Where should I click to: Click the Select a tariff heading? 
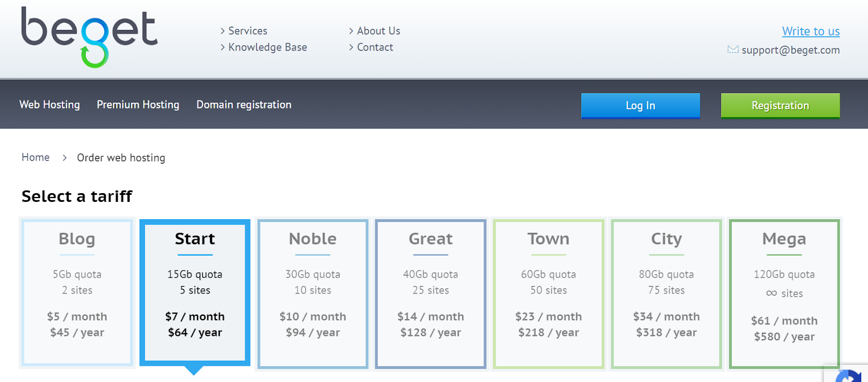click(x=77, y=196)
